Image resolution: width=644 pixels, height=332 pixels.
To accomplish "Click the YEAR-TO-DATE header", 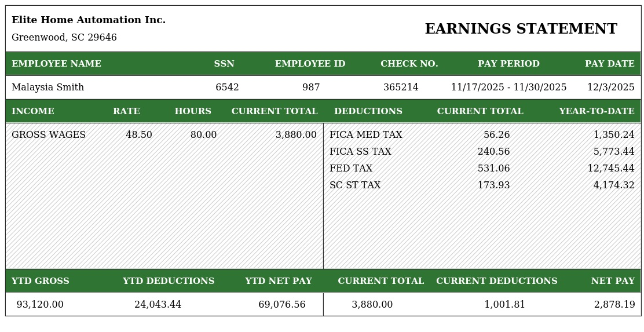I will (597, 111).
